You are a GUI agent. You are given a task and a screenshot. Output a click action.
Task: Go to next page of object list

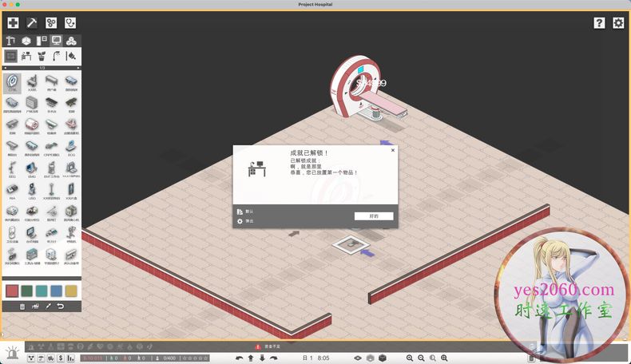pyautogui.click(x=78, y=68)
